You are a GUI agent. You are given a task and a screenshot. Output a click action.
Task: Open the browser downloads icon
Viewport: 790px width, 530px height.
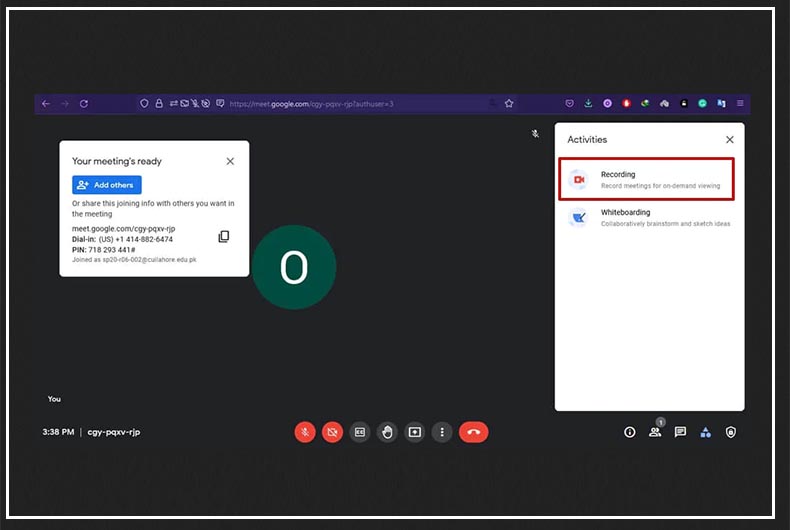tap(588, 104)
